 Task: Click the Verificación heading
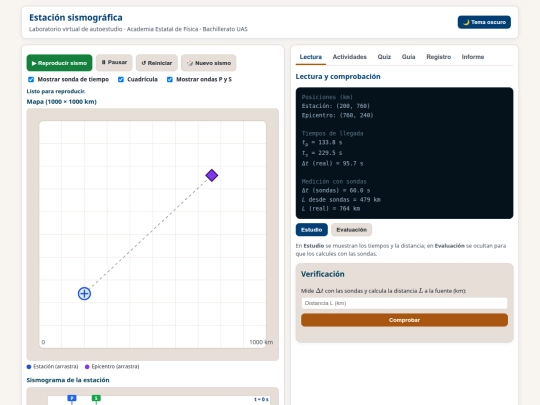323,274
